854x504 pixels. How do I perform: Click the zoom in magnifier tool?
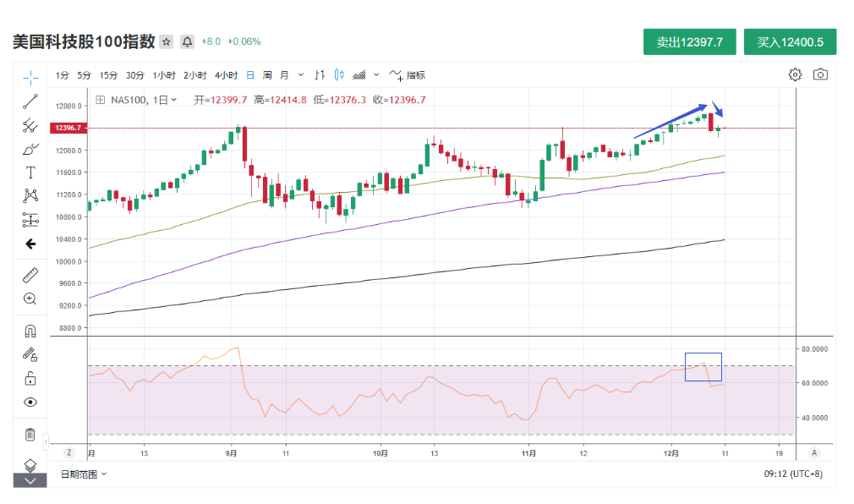(x=30, y=299)
